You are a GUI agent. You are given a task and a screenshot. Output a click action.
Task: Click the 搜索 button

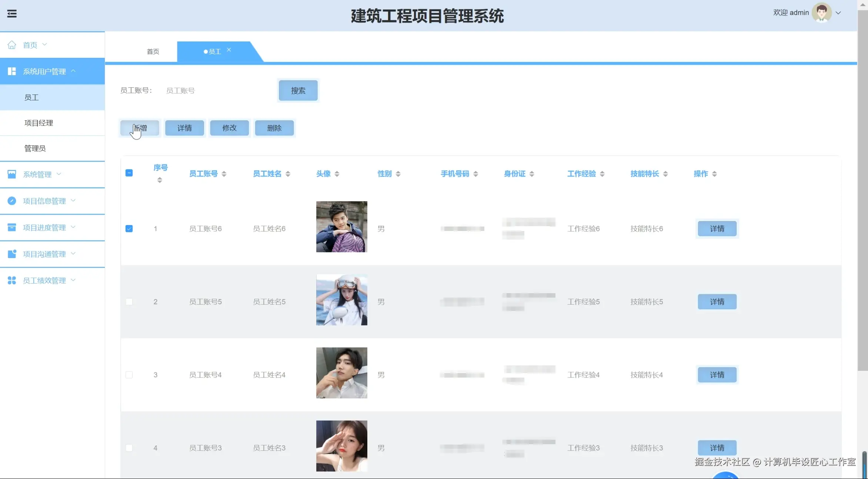tap(298, 91)
